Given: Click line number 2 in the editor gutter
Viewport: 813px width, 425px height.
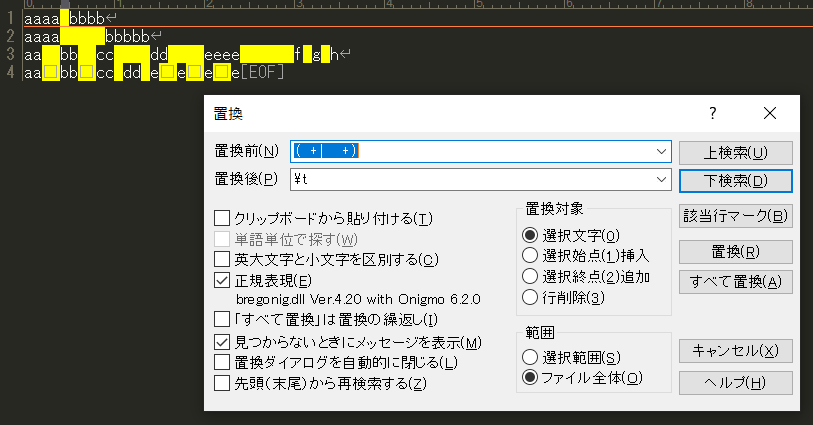Looking at the screenshot, I should point(10,36).
